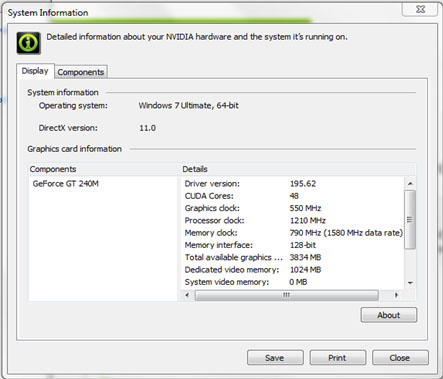443x379 pixels.
Task: Click the details list scroll up arrow
Action: pos(410,184)
